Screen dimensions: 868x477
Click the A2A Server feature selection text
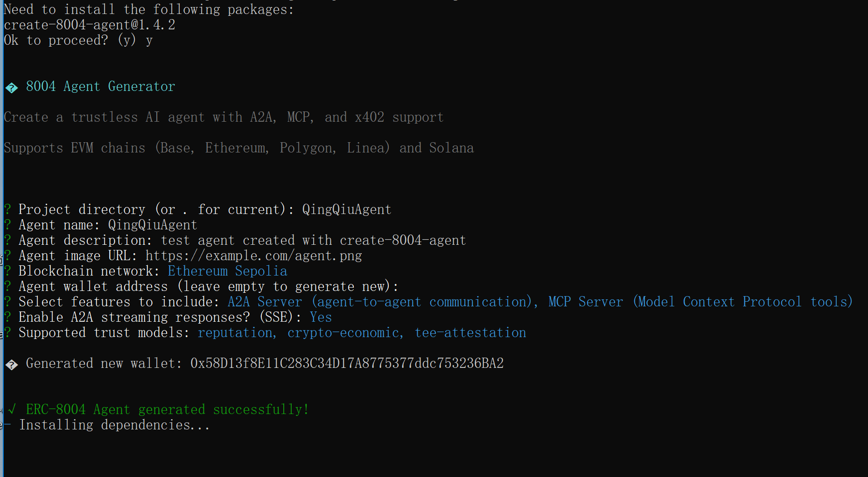pos(380,302)
